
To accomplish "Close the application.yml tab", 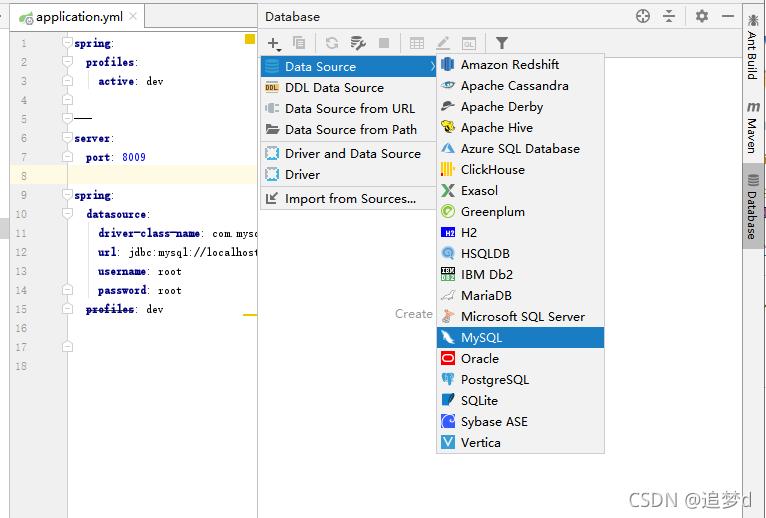I will click(133, 16).
